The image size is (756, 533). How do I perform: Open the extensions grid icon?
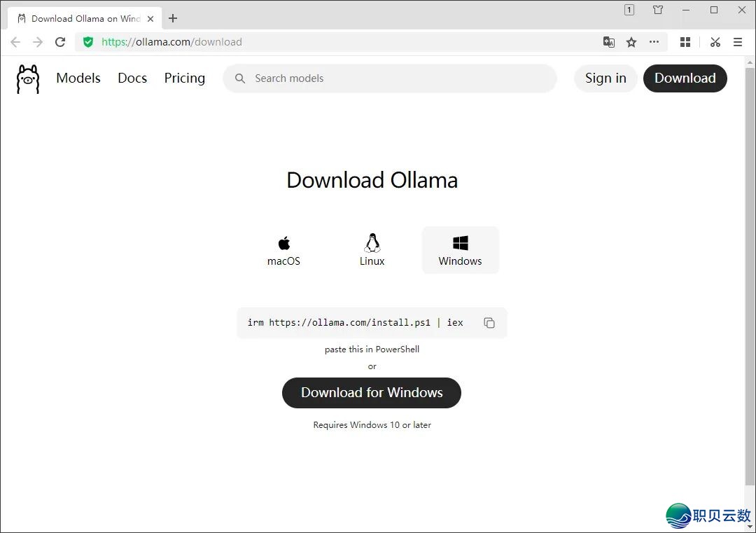click(x=685, y=42)
